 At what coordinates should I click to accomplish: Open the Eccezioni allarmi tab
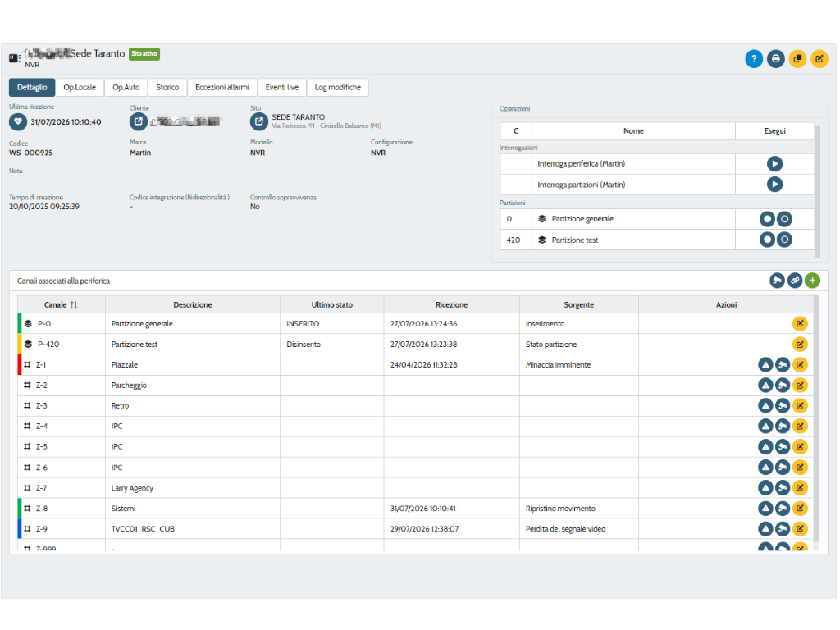pyautogui.click(x=222, y=87)
